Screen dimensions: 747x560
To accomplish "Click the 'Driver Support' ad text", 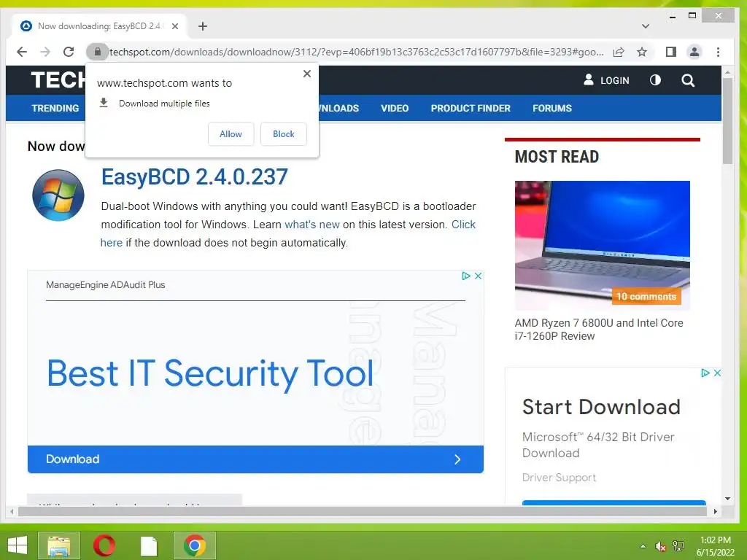I will pos(559,478).
